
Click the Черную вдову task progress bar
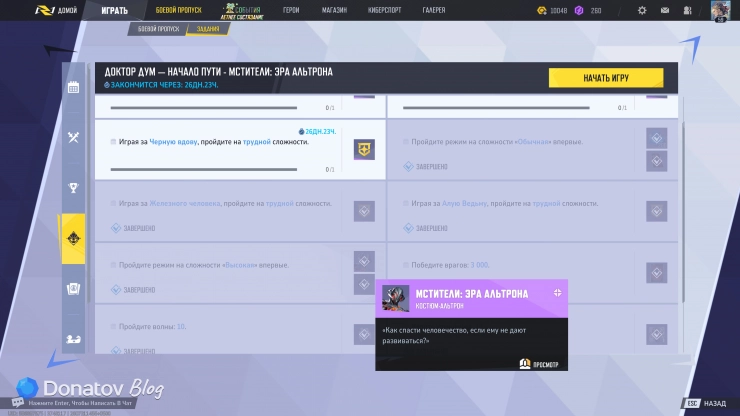point(204,169)
